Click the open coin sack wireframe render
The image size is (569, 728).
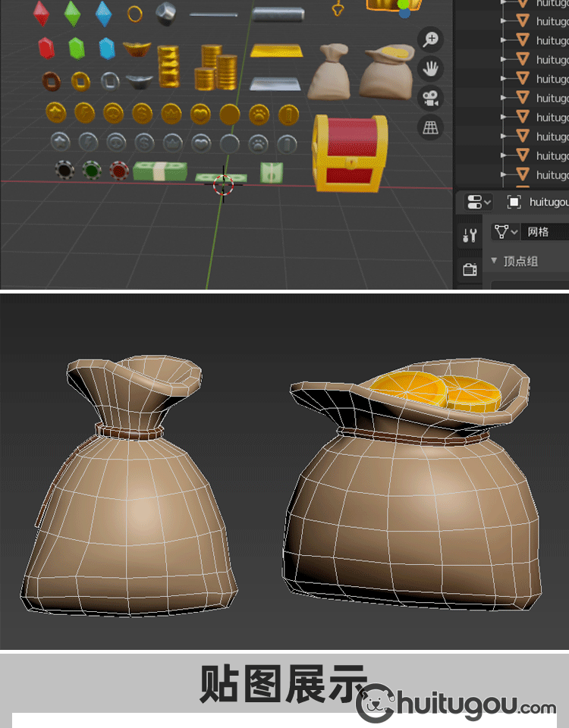[x=412, y=485]
